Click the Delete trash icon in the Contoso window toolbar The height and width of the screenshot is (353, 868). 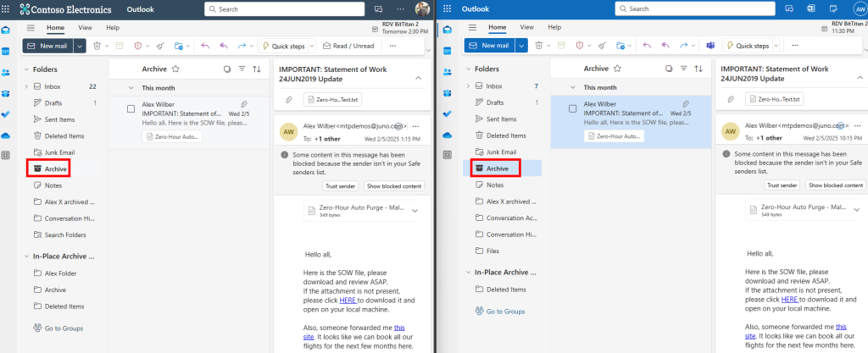(x=97, y=46)
